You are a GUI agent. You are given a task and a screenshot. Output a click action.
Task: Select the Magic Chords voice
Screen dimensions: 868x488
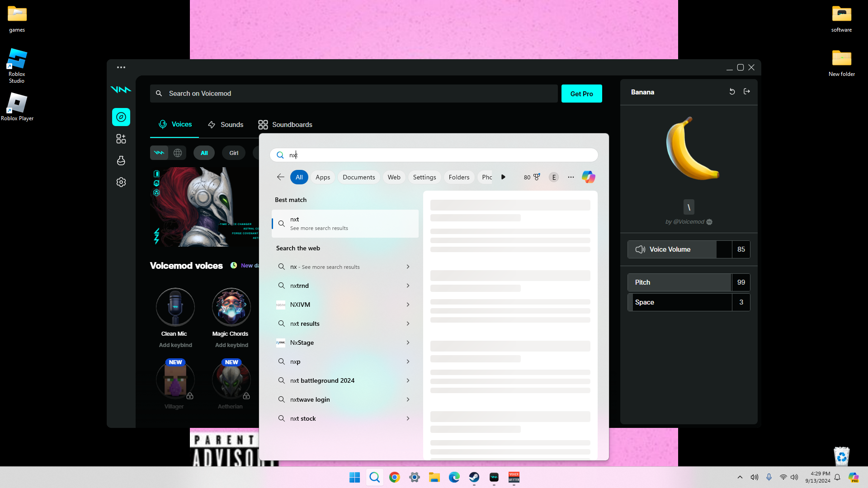[x=231, y=307]
